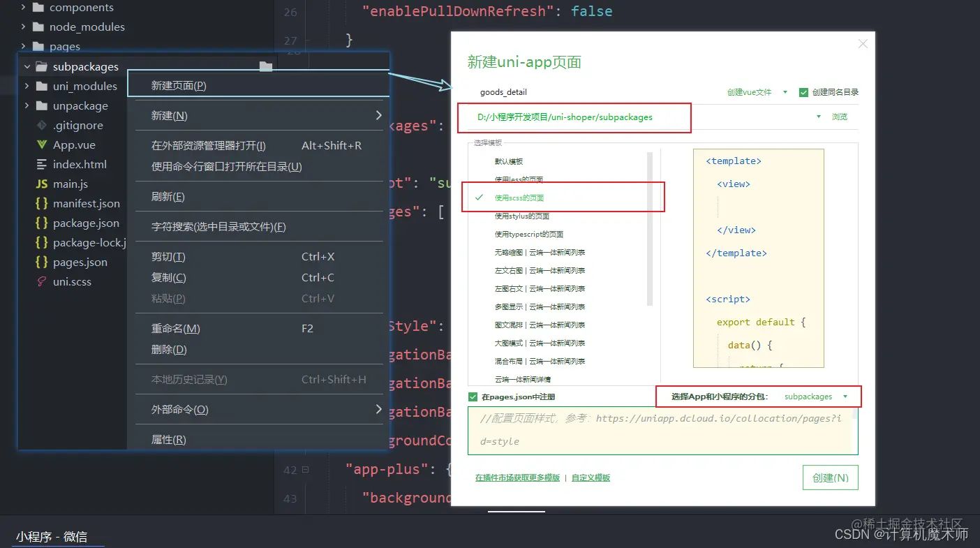Click the folder icon beside node_modules
Viewport: 980px width, 548px height.
(38, 27)
